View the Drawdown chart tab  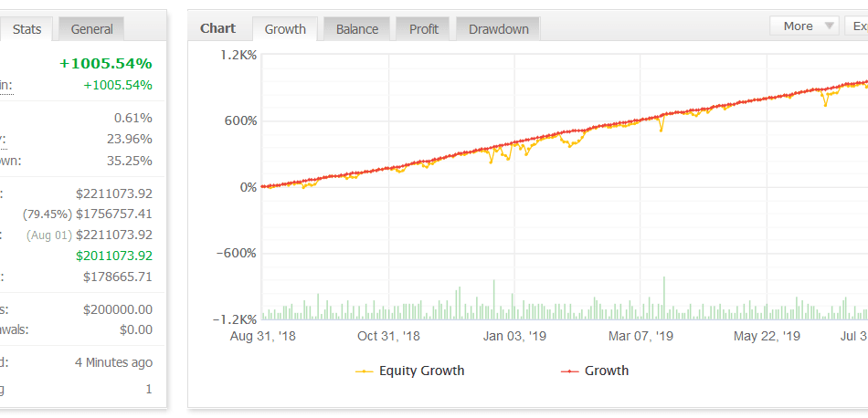pyautogui.click(x=498, y=29)
